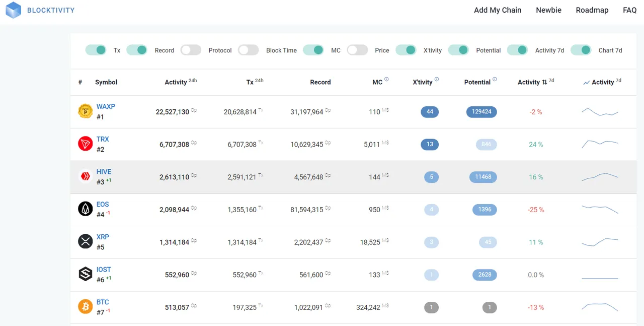Image resolution: width=644 pixels, height=326 pixels.
Task: Open the Roadmap page
Action: pos(592,10)
